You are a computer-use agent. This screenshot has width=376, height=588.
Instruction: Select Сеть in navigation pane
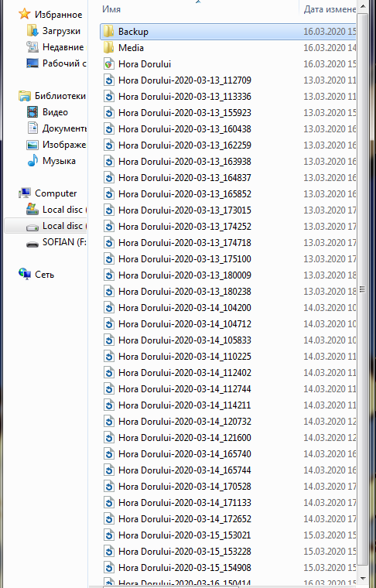pos(45,275)
